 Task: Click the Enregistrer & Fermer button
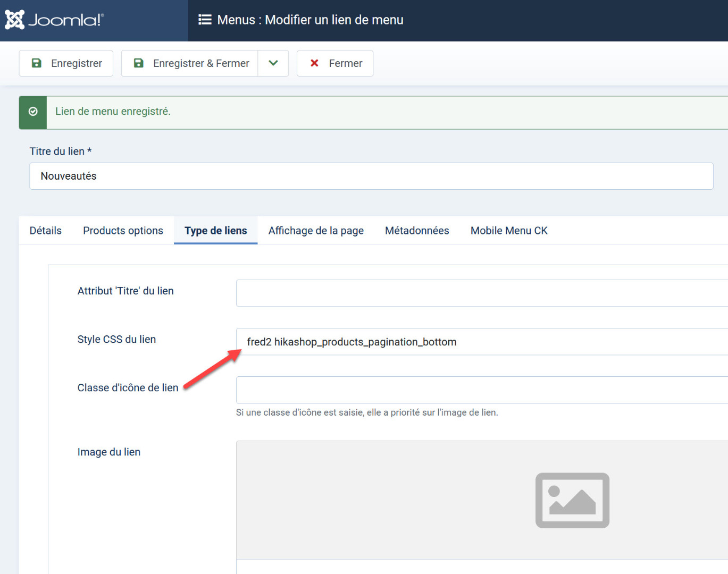pos(190,63)
